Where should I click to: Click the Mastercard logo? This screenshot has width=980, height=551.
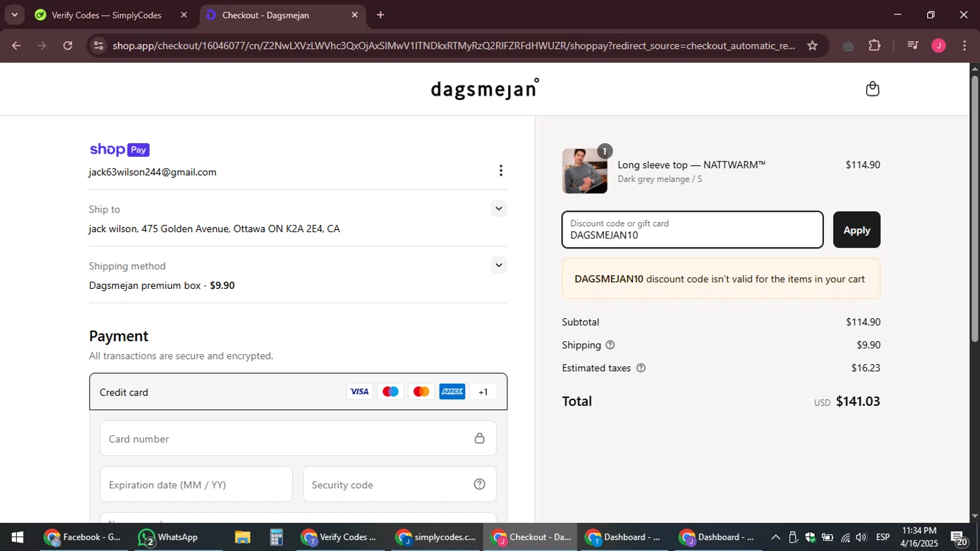421,392
